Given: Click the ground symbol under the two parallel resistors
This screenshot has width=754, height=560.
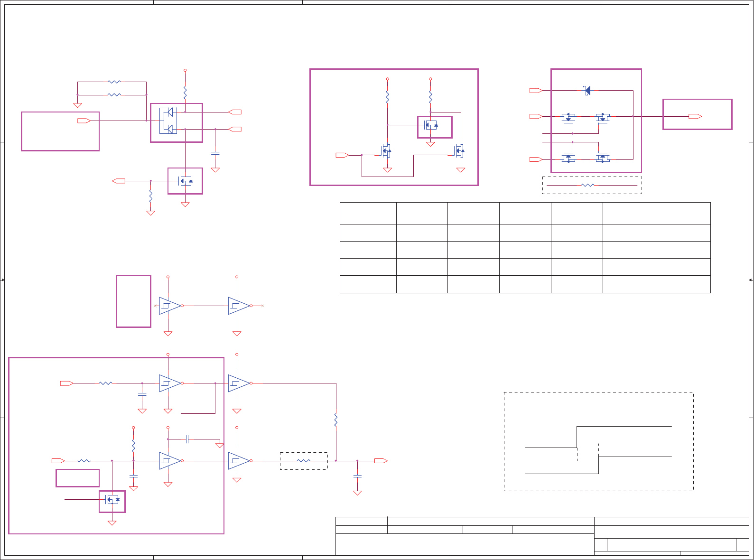Looking at the screenshot, I should pyautogui.click(x=77, y=105).
